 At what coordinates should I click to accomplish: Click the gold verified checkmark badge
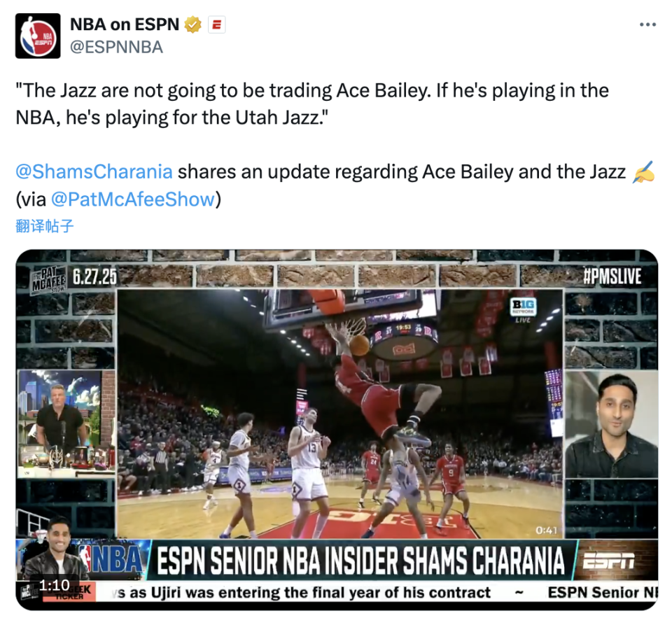pyautogui.click(x=193, y=24)
